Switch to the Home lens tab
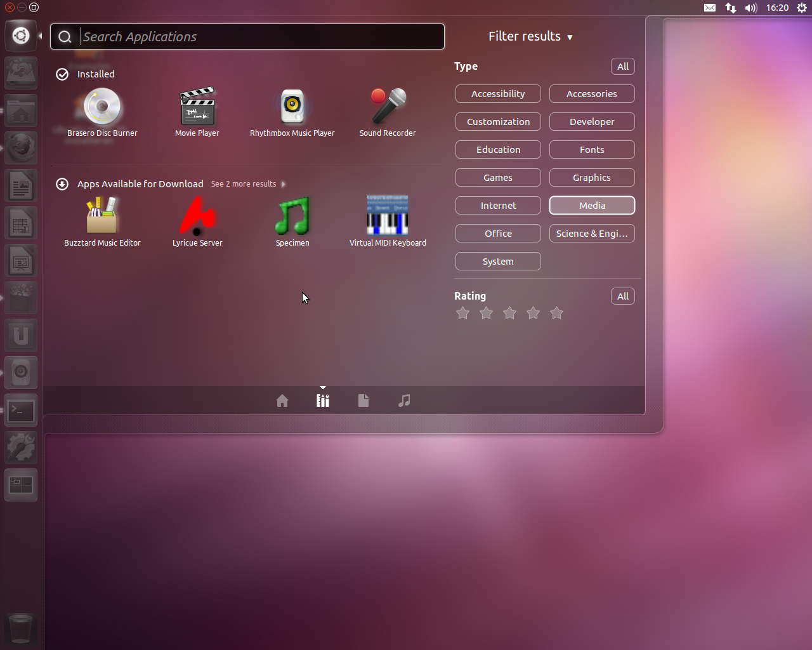812x650 pixels. (282, 401)
